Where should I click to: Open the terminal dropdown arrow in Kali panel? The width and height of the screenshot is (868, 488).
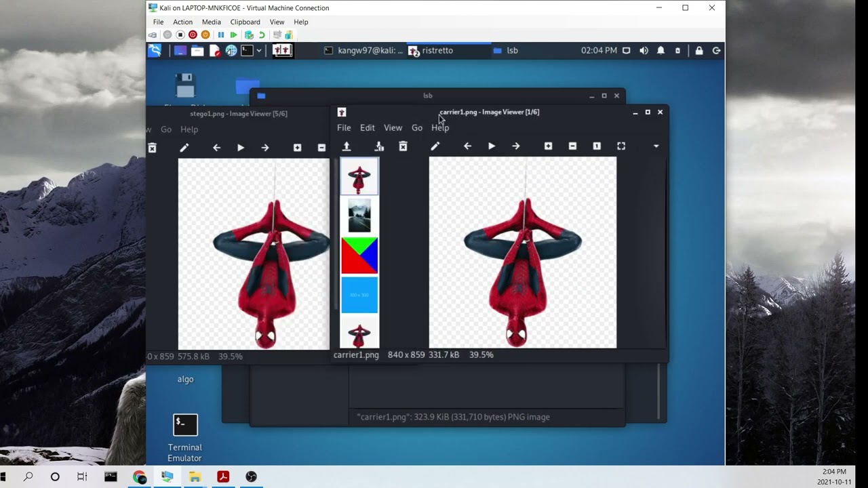[x=259, y=51]
